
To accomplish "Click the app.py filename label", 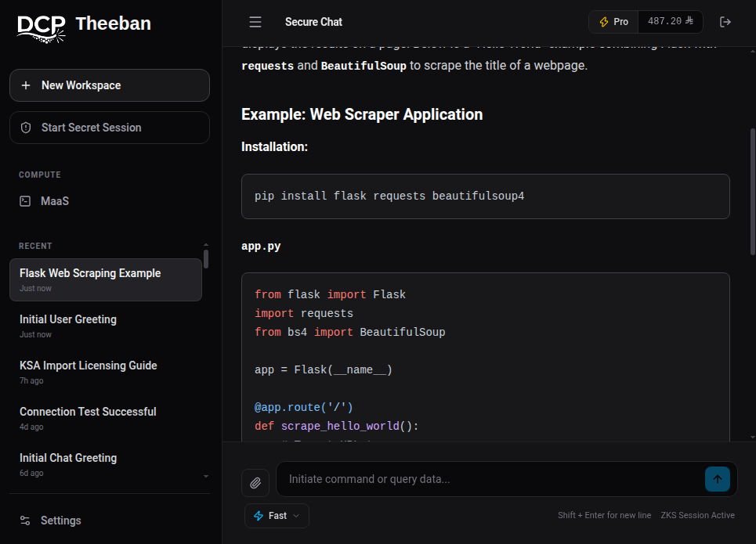I will click(x=261, y=246).
